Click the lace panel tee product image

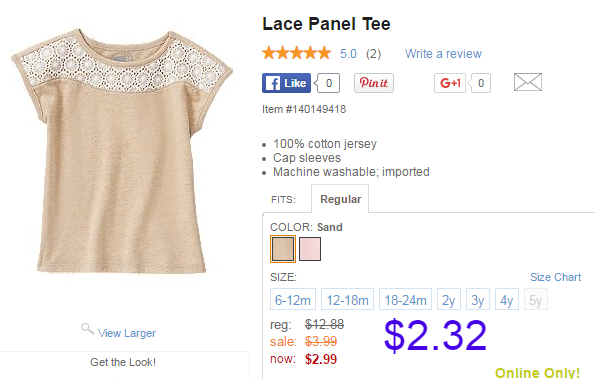[121, 152]
